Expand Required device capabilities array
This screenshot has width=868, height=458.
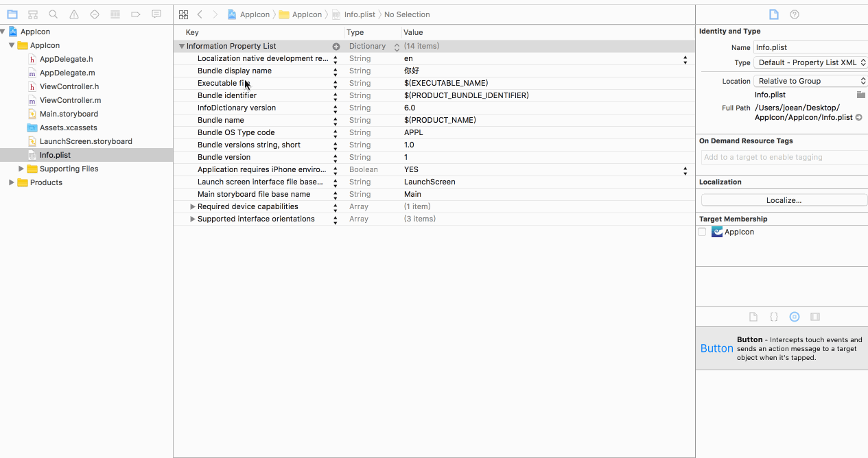tap(193, 206)
